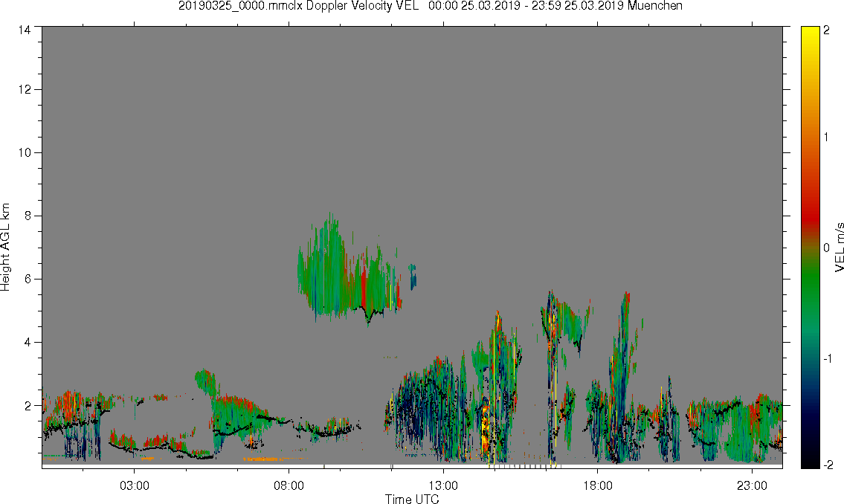The image size is (844, 504).
Task: Click the colorbar's 0 value label
Action: [826, 248]
